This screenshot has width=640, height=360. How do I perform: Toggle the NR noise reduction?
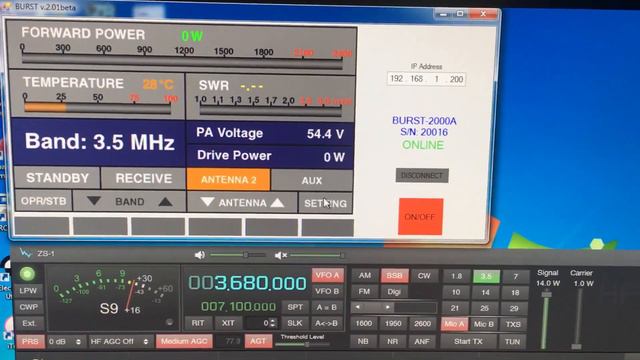click(x=392, y=341)
